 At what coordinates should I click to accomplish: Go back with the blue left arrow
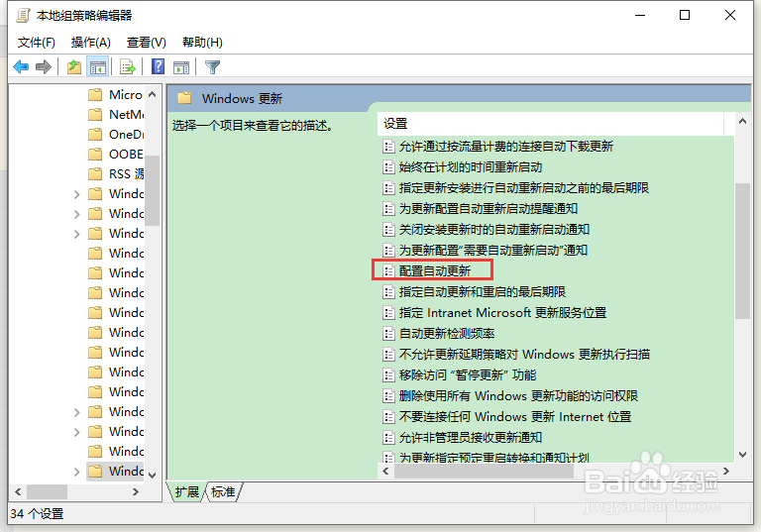coord(21,67)
